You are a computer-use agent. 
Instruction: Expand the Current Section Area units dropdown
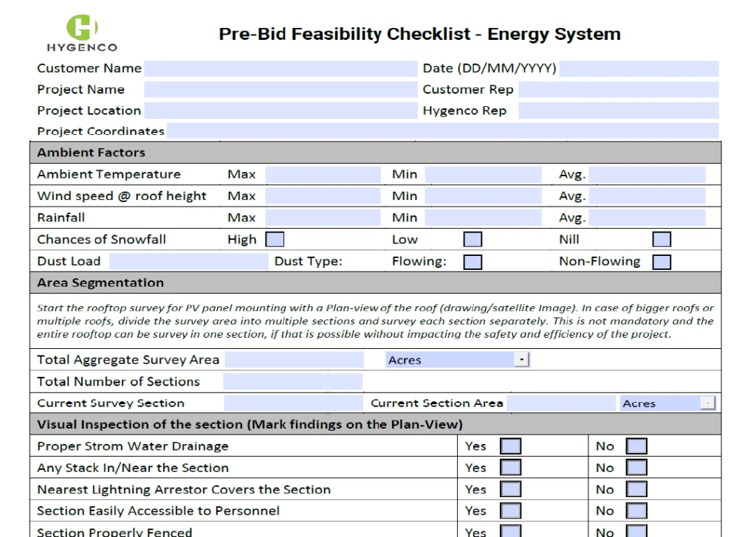[707, 403]
